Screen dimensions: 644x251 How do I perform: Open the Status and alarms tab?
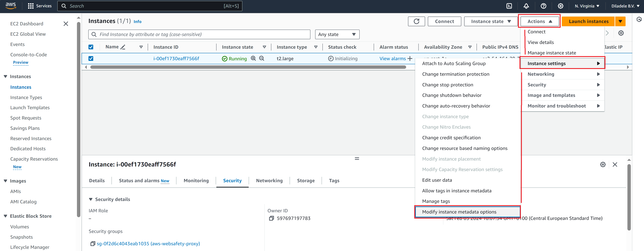coord(144,181)
